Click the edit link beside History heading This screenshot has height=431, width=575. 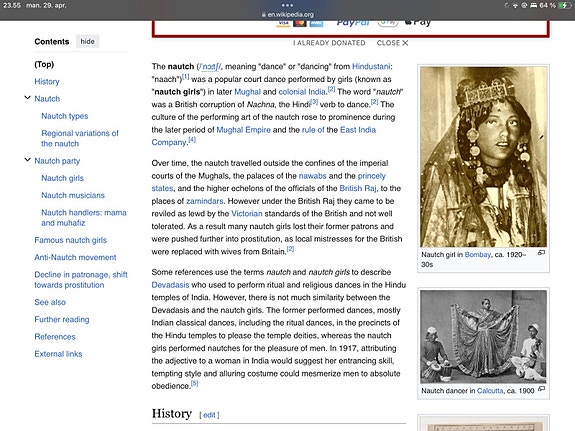(209, 415)
